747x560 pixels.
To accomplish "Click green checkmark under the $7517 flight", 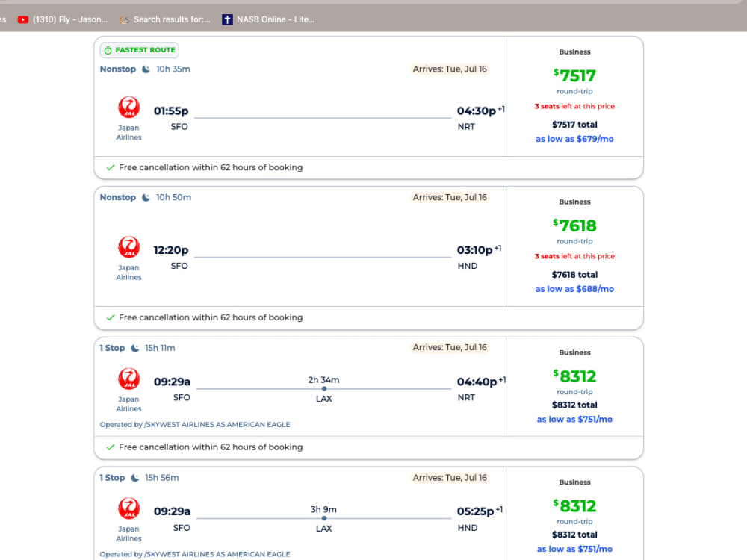I will 110,167.
